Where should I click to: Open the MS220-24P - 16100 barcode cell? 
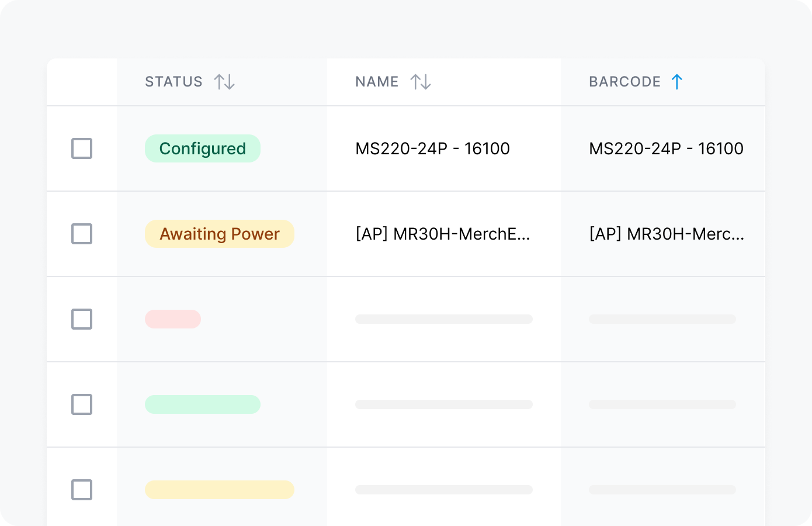[x=666, y=148]
